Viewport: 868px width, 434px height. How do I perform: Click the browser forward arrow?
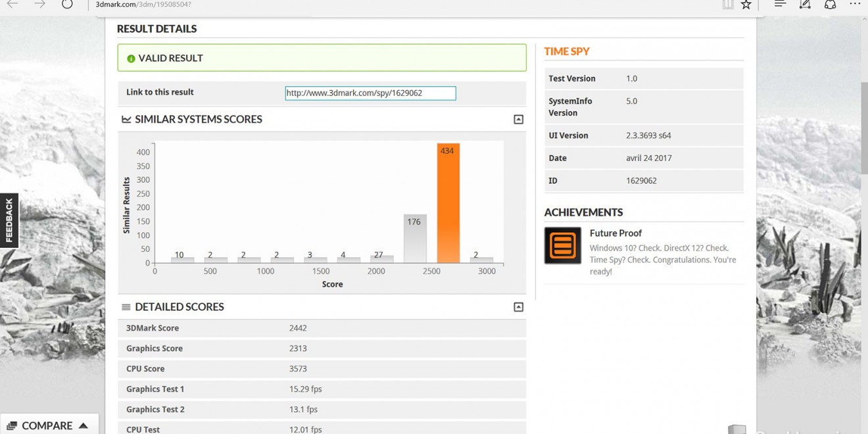[39, 4]
